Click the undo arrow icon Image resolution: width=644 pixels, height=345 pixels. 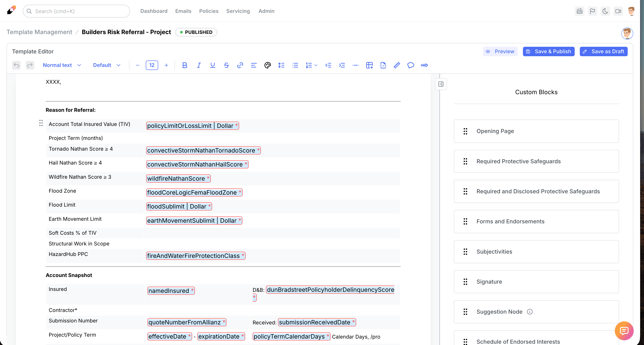coord(17,65)
